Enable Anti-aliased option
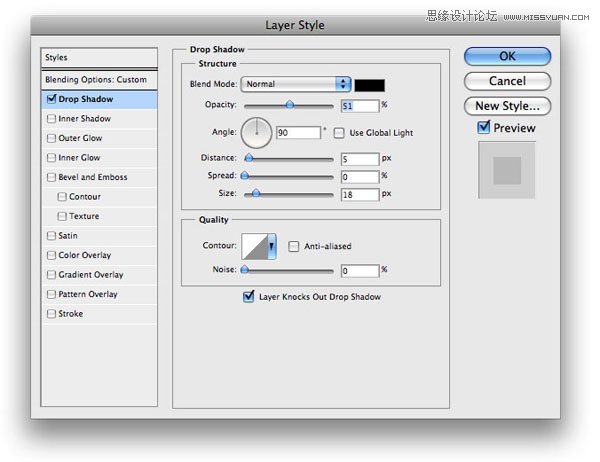Screen dimensions: 600x462 click(294, 246)
